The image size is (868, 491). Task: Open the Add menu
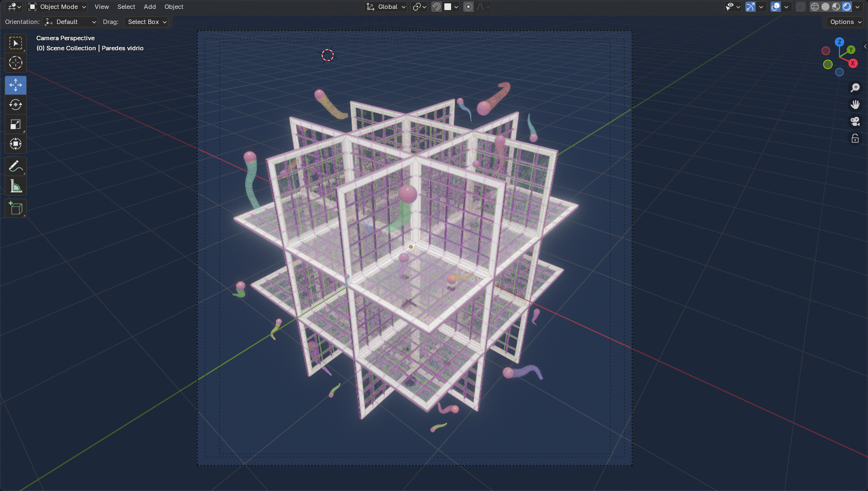click(x=149, y=7)
